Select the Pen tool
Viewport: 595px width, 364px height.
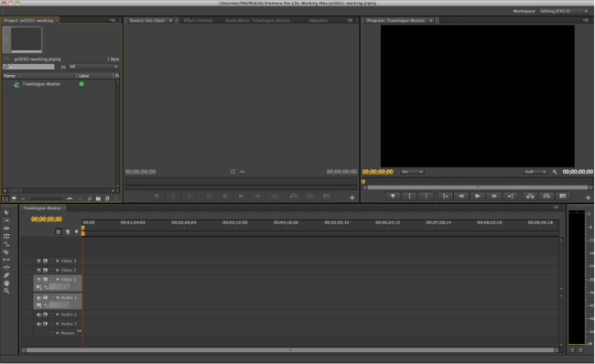(6, 275)
